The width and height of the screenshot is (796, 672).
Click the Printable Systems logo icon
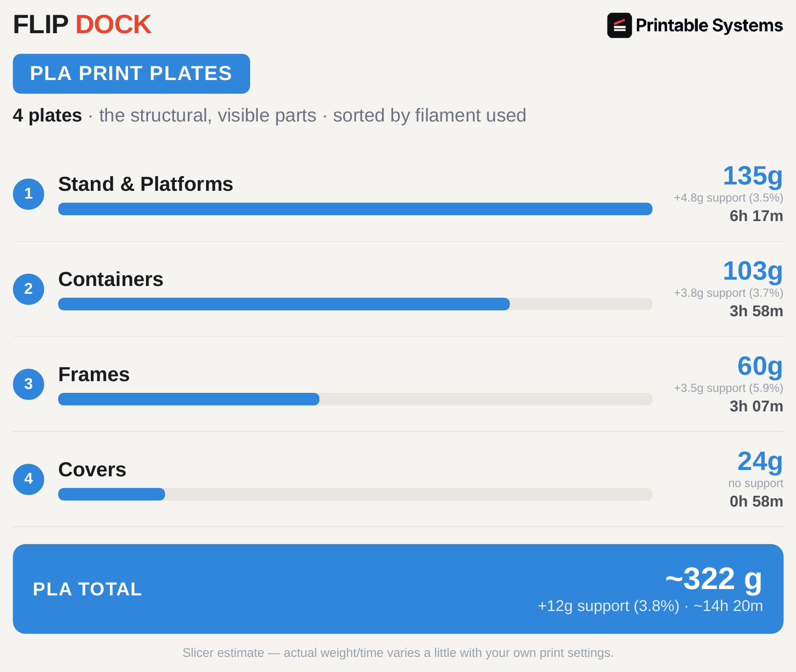click(619, 25)
